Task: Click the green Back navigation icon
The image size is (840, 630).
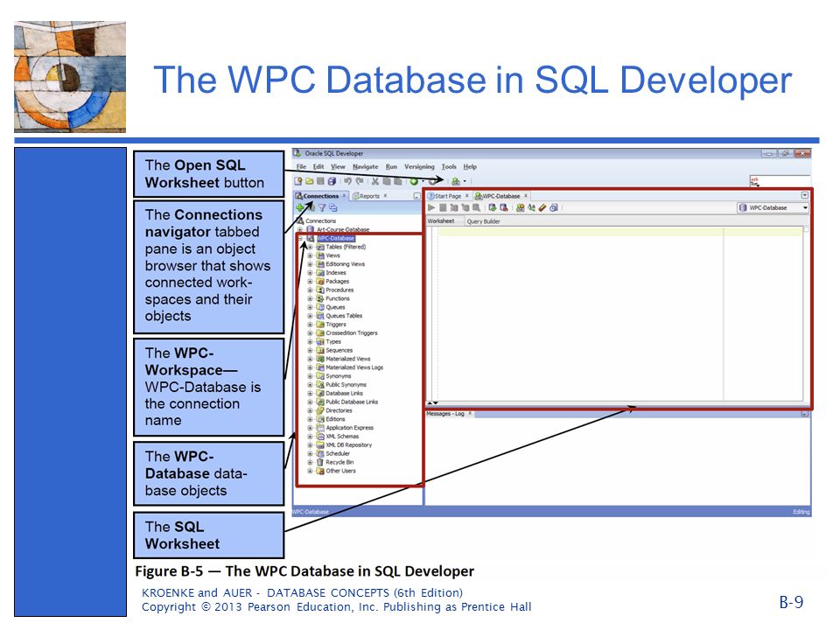Action: (x=414, y=181)
